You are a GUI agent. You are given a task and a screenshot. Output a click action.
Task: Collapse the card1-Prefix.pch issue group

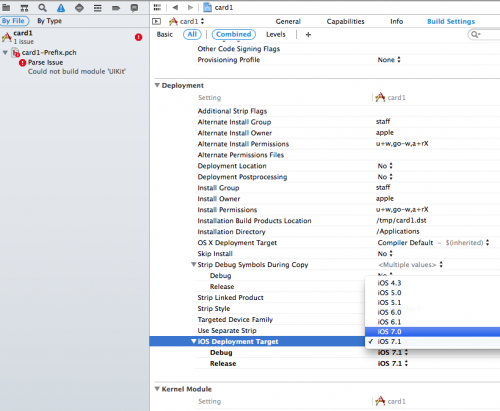click(x=5, y=52)
